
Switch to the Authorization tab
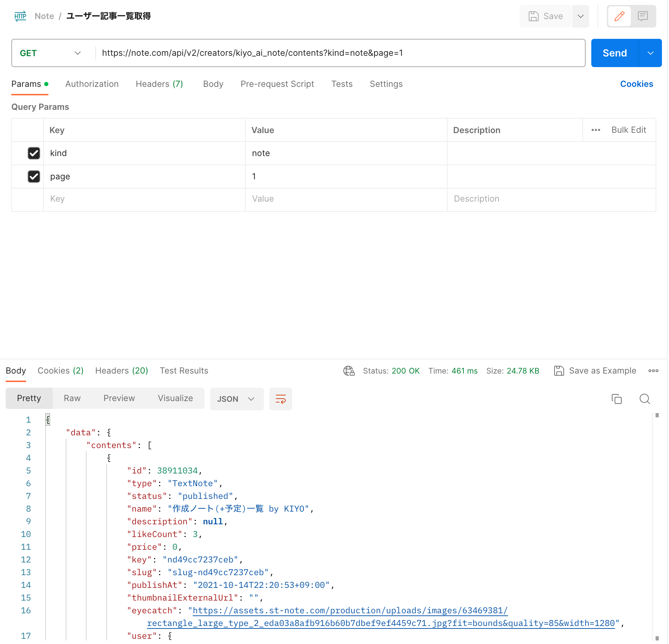(92, 84)
